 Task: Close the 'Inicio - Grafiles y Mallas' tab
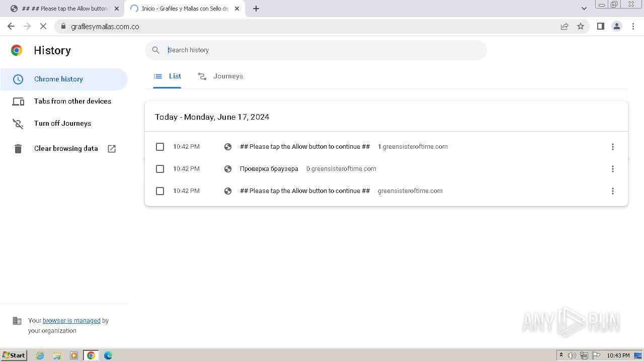pyautogui.click(x=237, y=9)
